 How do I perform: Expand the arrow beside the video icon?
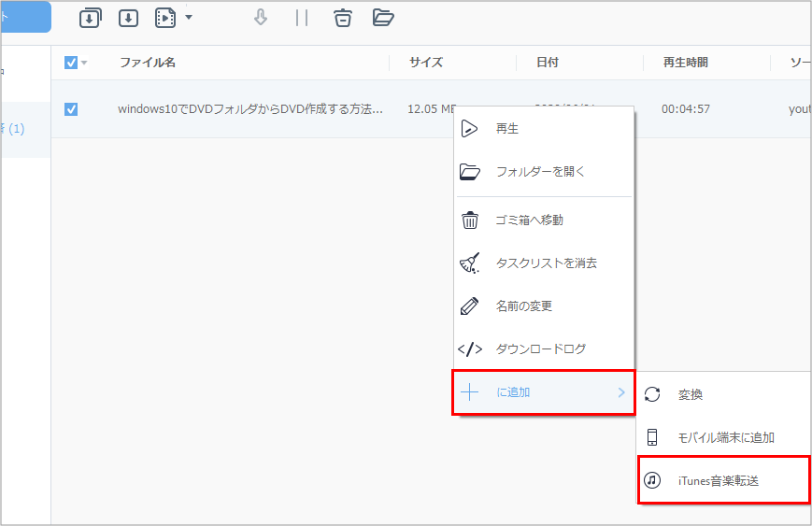coord(189,18)
